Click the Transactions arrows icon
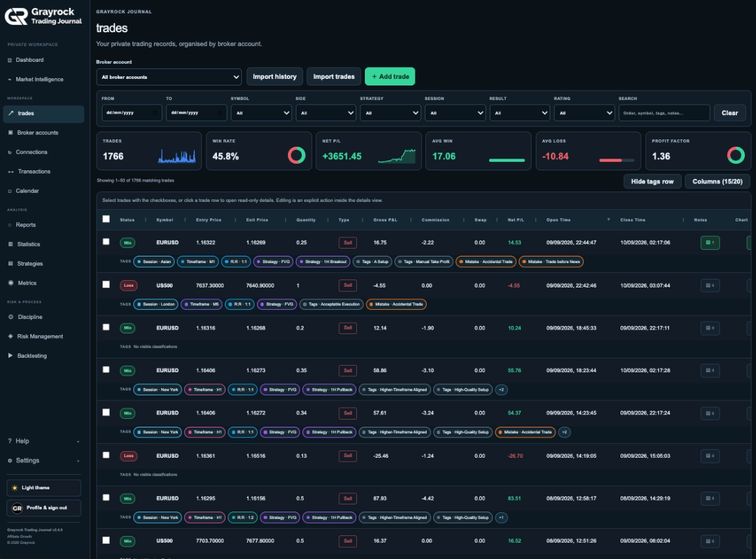Viewport: 756px width, 559px height. tap(11, 172)
